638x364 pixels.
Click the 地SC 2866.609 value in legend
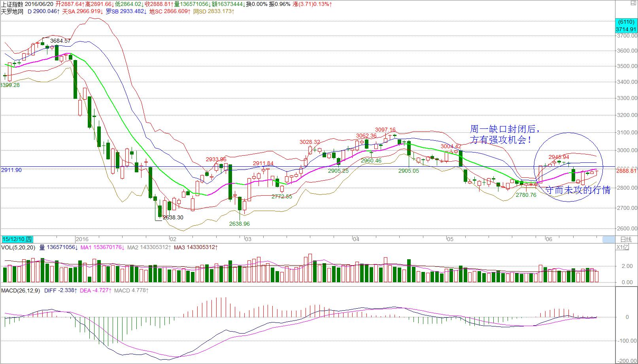point(170,11)
